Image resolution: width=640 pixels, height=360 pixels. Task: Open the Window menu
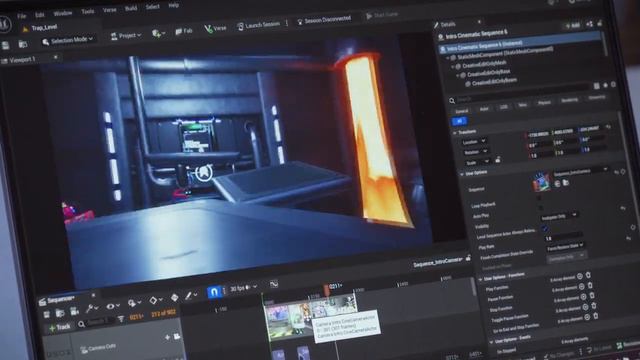click(62, 13)
